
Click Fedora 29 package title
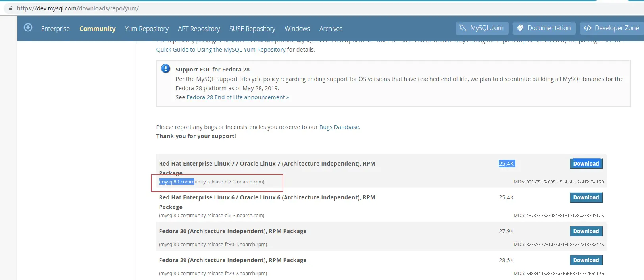pyautogui.click(x=233, y=260)
